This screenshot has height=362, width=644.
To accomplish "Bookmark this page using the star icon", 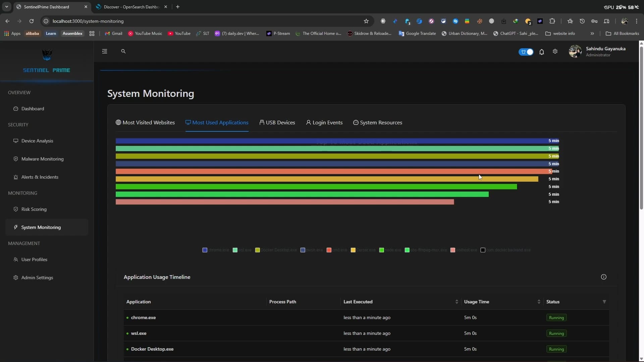I will click(366, 21).
